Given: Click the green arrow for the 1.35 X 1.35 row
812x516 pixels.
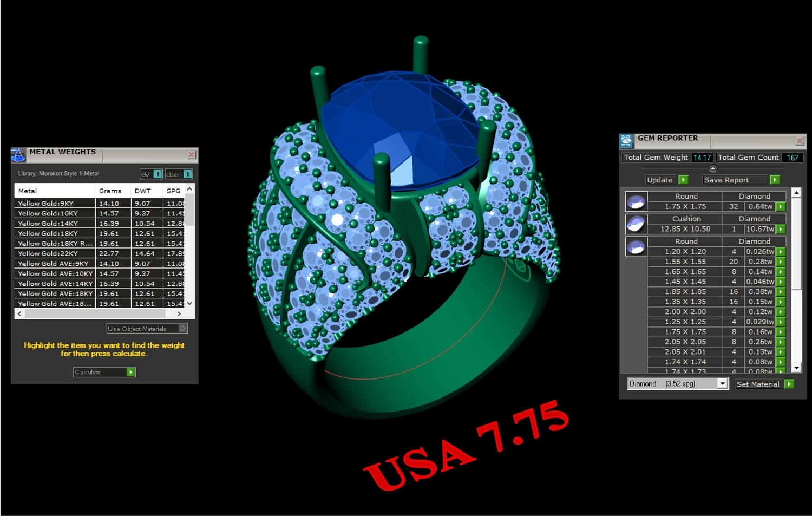Looking at the screenshot, I should pos(781,302).
